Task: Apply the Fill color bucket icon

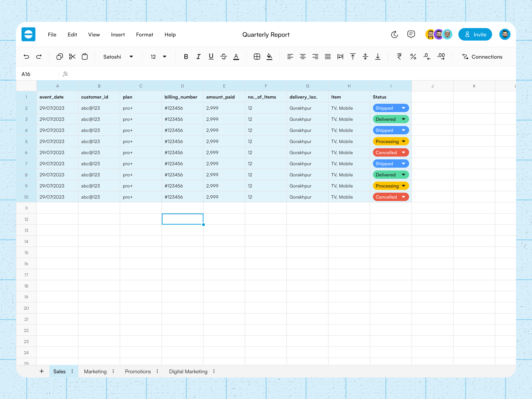Action: [x=269, y=57]
